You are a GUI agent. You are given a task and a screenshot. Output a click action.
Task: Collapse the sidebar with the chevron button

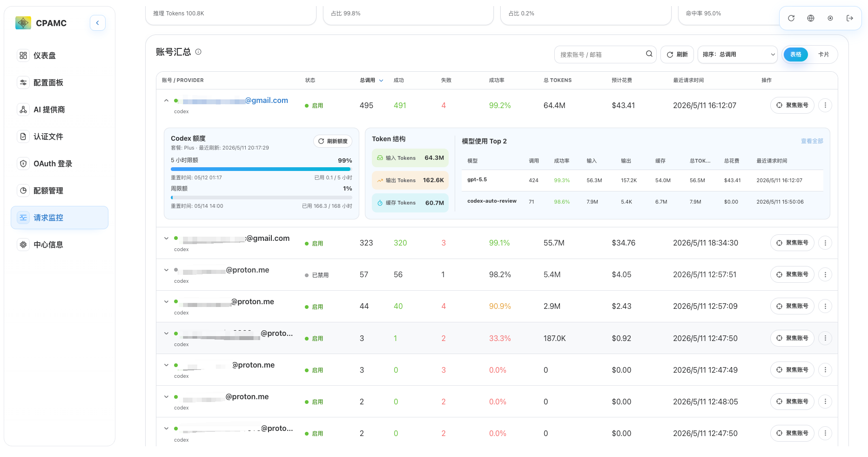pyautogui.click(x=98, y=23)
